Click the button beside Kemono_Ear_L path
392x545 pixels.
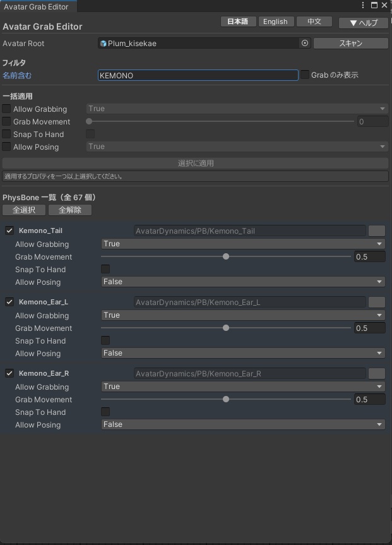376,302
